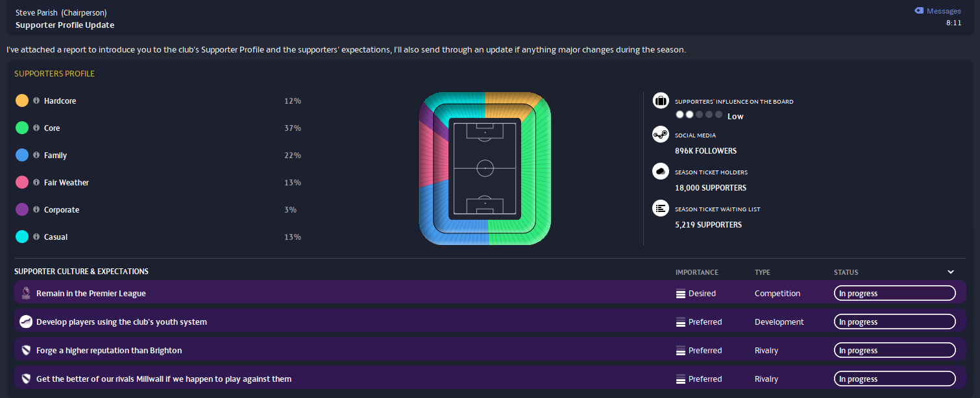Click the season ticket waiting list icon
Image resolution: width=980 pixels, height=398 pixels.
660,208
